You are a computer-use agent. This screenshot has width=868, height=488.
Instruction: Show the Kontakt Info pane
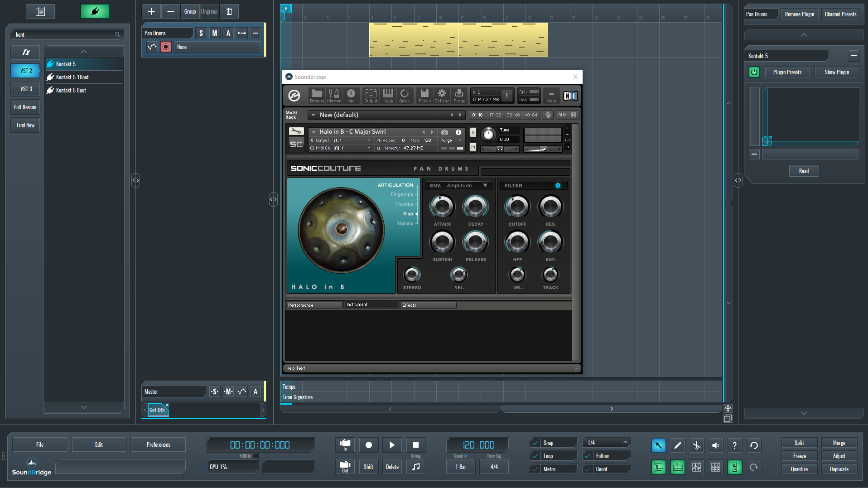click(351, 96)
